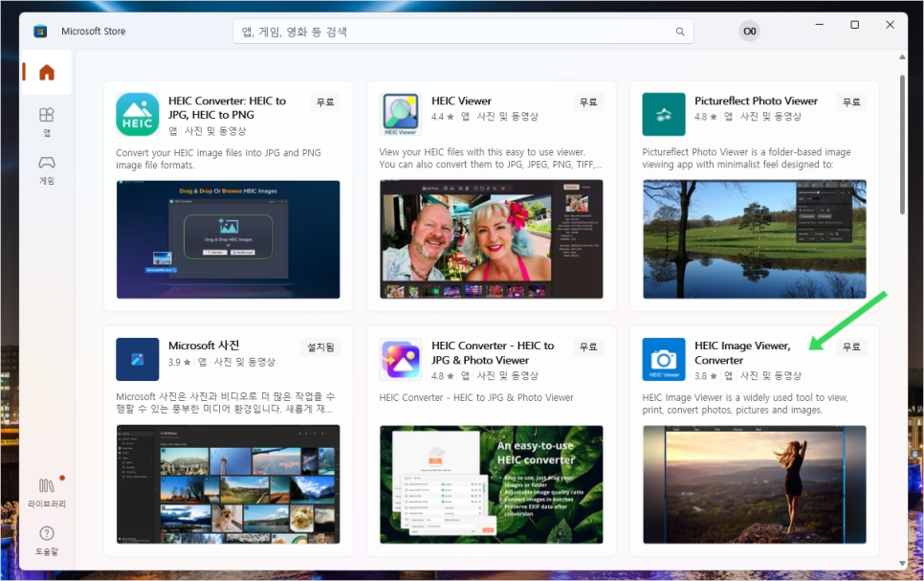Click the Pictureflect Photo Viewer app icon

[x=664, y=115]
